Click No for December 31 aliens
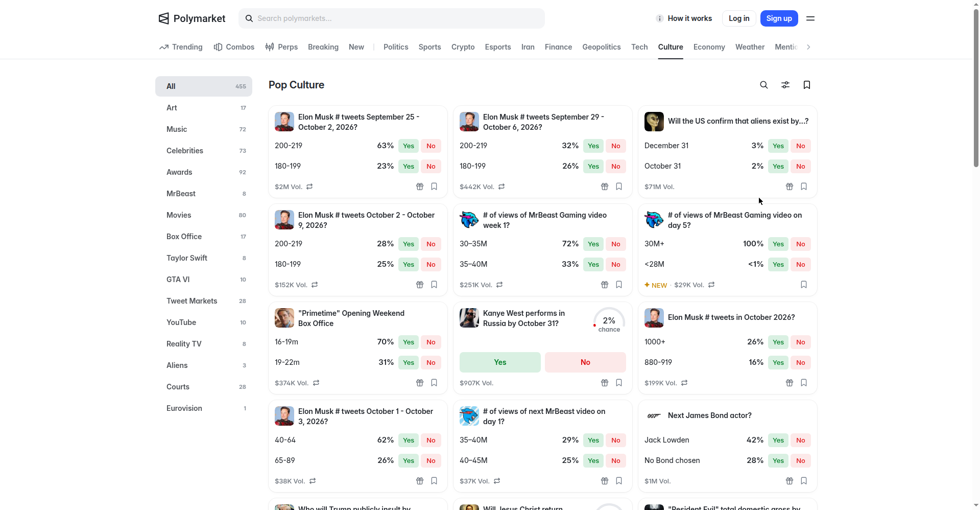The height and width of the screenshot is (510, 980). coord(801,146)
